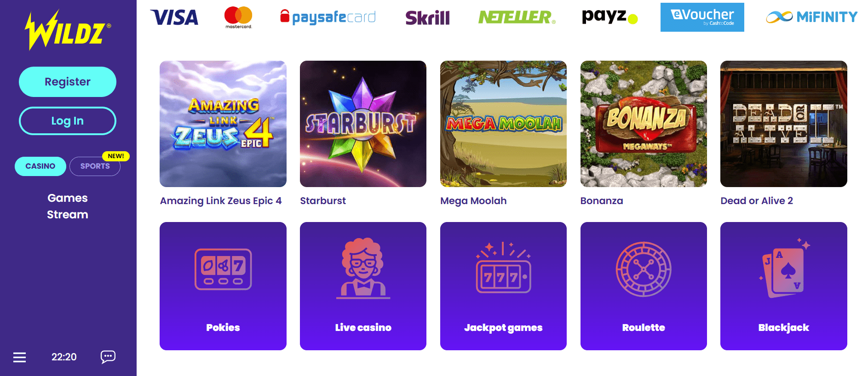Click the Wildz logo
The width and height of the screenshot is (868, 376).
click(68, 30)
